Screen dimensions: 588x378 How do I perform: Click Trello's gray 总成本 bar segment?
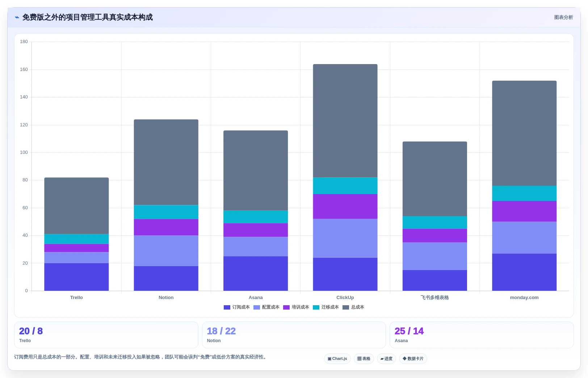pyautogui.click(x=76, y=206)
